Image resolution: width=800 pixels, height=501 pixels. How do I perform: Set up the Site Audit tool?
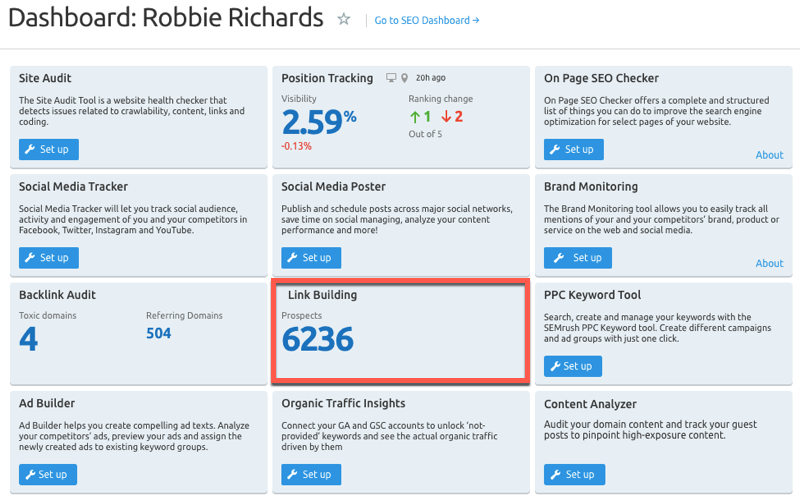pos(48,149)
